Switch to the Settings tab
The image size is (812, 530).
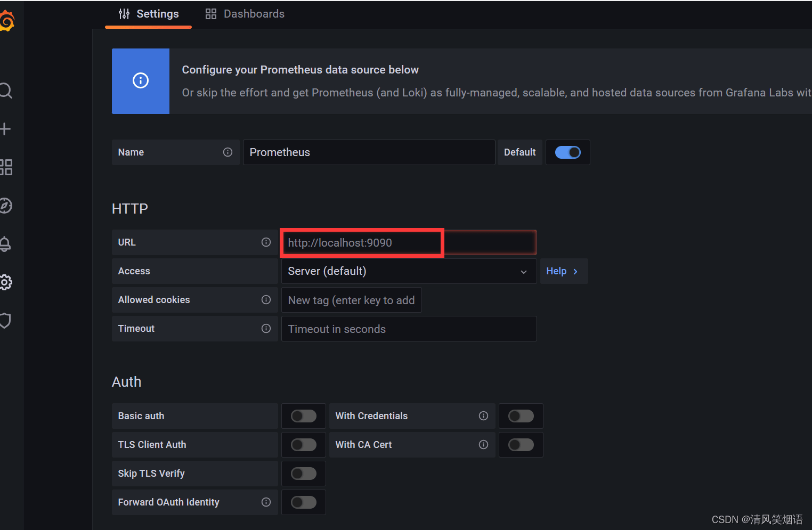pyautogui.click(x=149, y=14)
